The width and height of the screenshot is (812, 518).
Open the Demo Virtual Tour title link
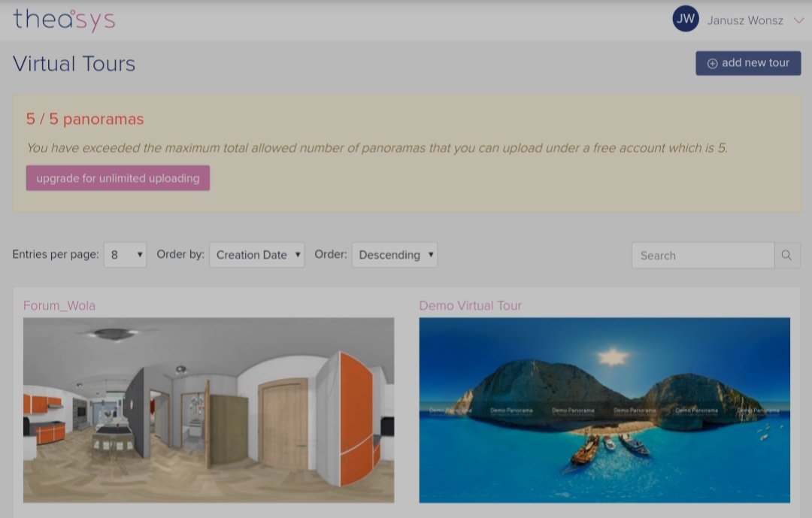point(470,305)
